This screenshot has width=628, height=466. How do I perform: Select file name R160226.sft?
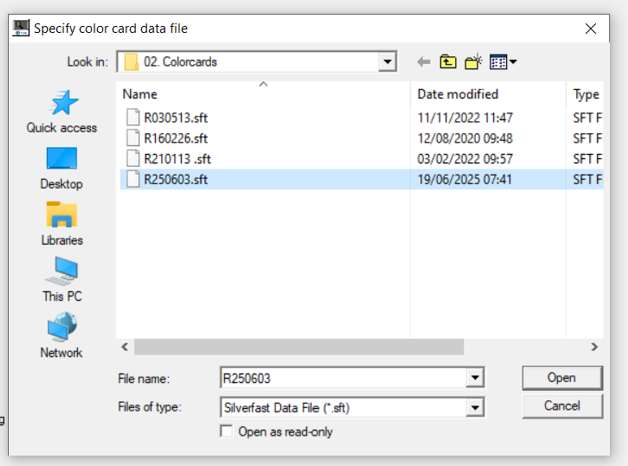pyautogui.click(x=176, y=139)
